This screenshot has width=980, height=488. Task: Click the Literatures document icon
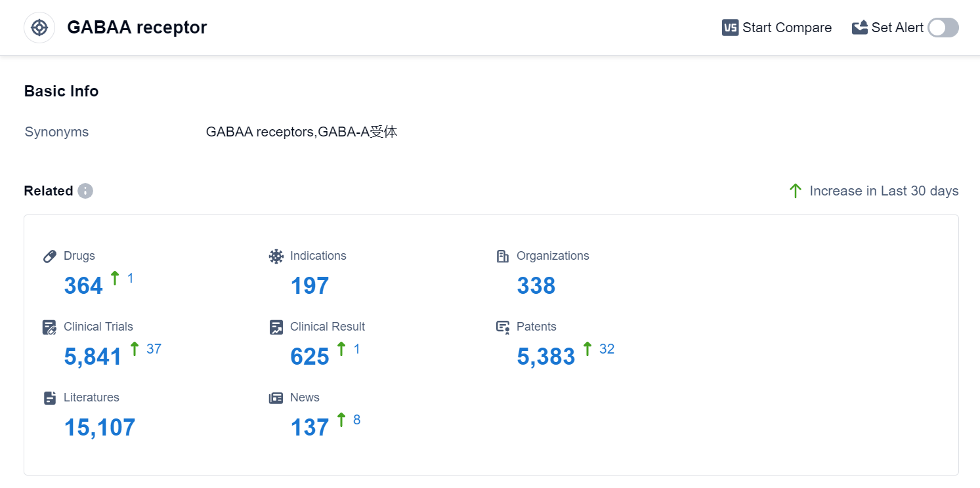[x=50, y=398]
